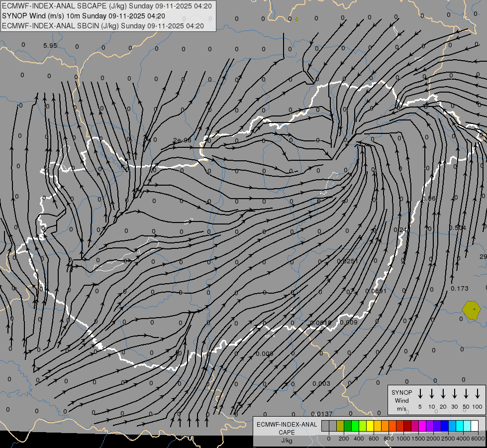Click the wind arrow above 5 m/s
The width and height of the screenshot is (487, 448).
(x=420, y=394)
